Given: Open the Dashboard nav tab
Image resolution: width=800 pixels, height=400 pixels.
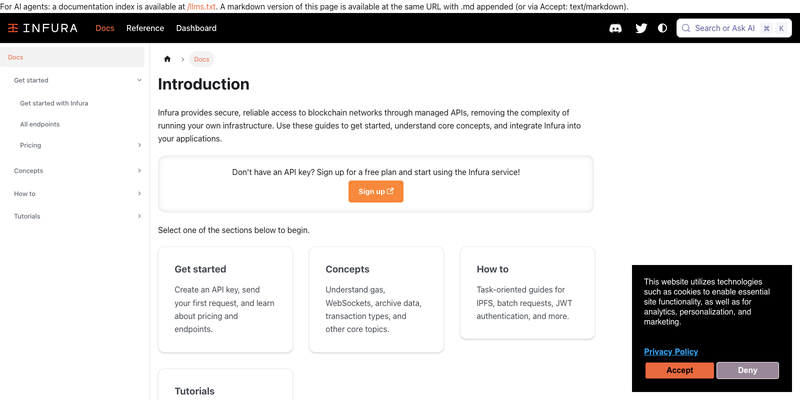Looking at the screenshot, I should [x=196, y=28].
